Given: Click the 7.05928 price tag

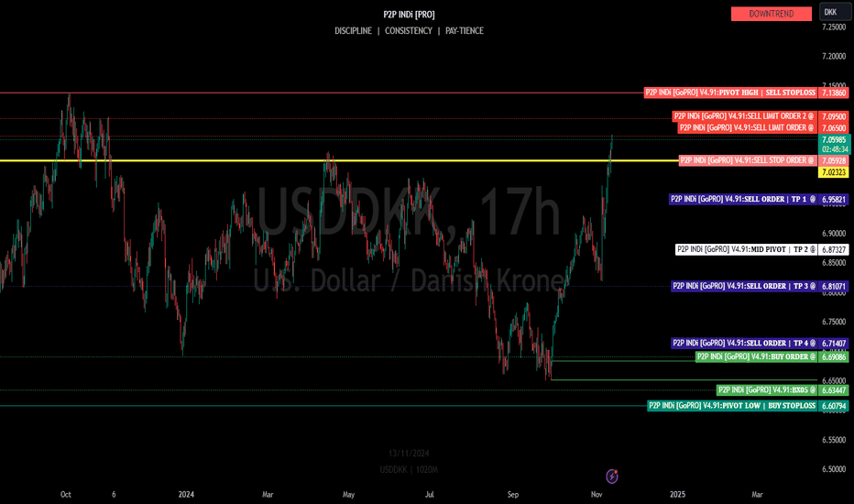Looking at the screenshot, I should [834, 160].
